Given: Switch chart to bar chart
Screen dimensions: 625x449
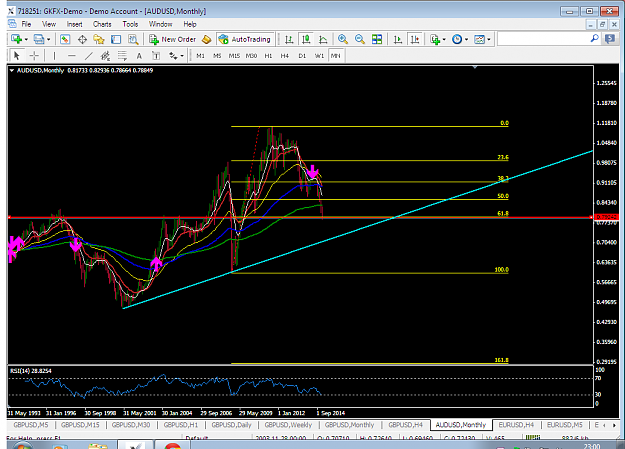Looking at the screenshot, I should 289,39.
